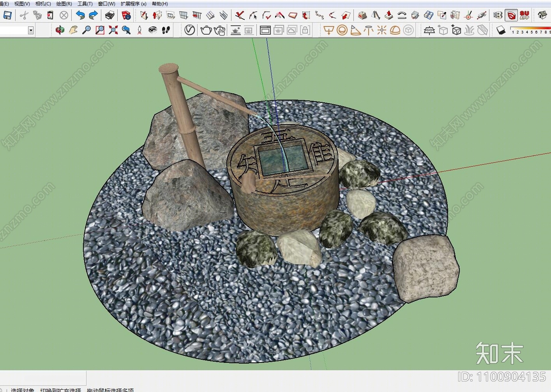Click the V-Ray omni light icon
The height and width of the screenshot is (392, 551).
click(382, 30)
